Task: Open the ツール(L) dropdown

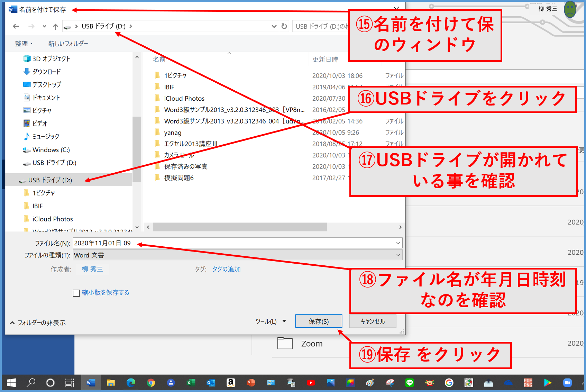Action: 271,321
